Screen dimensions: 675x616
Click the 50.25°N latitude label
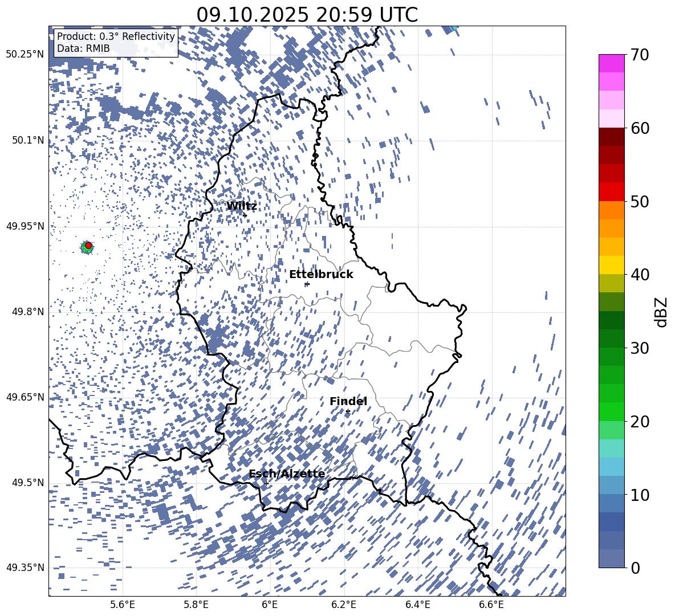click(x=25, y=55)
